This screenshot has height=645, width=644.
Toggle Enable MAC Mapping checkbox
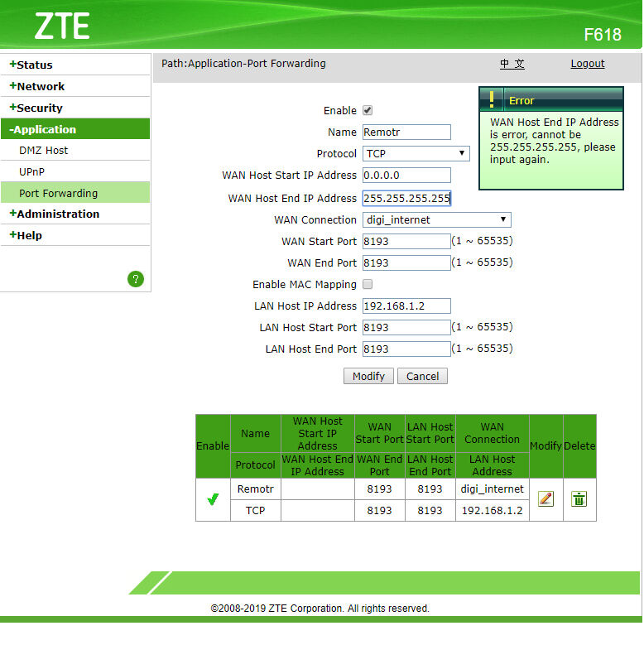click(x=368, y=284)
